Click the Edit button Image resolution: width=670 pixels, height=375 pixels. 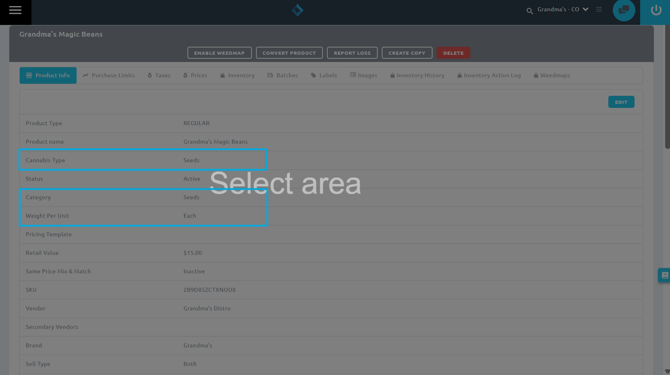[621, 102]
